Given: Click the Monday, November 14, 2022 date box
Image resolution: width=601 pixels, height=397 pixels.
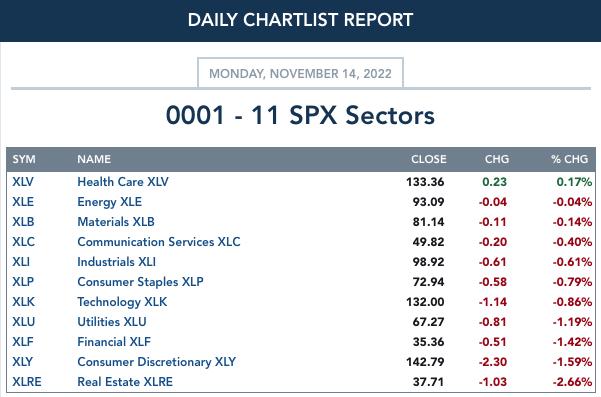Looking at the screenshot, I should coord(300,73).
